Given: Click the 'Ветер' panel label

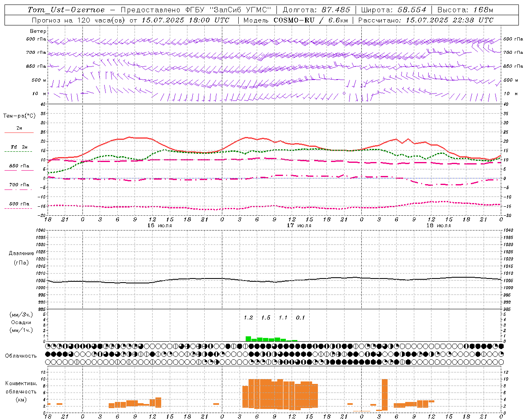Looking at the screenshot, I should 38,31.
